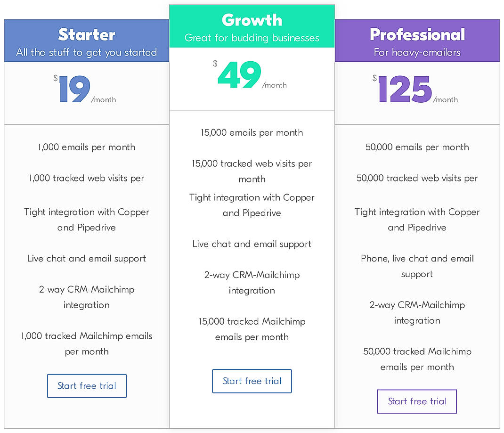The height and width of the screenshot is (433, 504).
Task: Click "Great for budding businesses" subtitle
Action: point(252,38)
